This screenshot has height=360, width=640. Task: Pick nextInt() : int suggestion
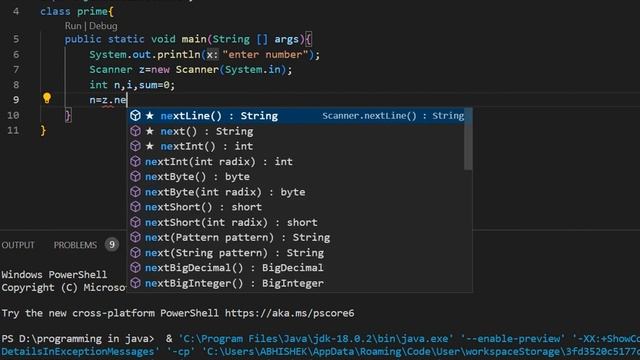297,146
